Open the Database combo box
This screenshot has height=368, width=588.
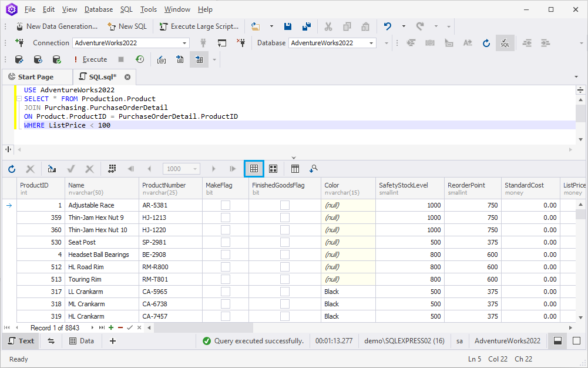pos(332,43)
